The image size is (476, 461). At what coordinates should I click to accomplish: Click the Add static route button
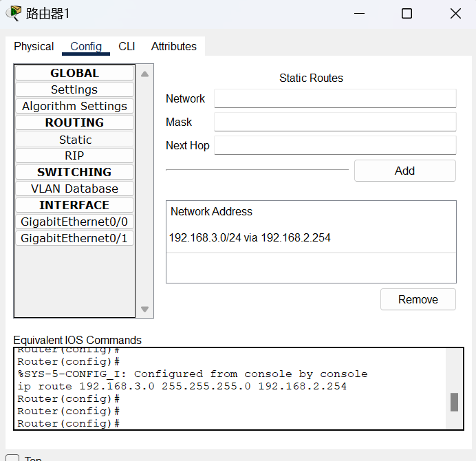tap(404, 171)
